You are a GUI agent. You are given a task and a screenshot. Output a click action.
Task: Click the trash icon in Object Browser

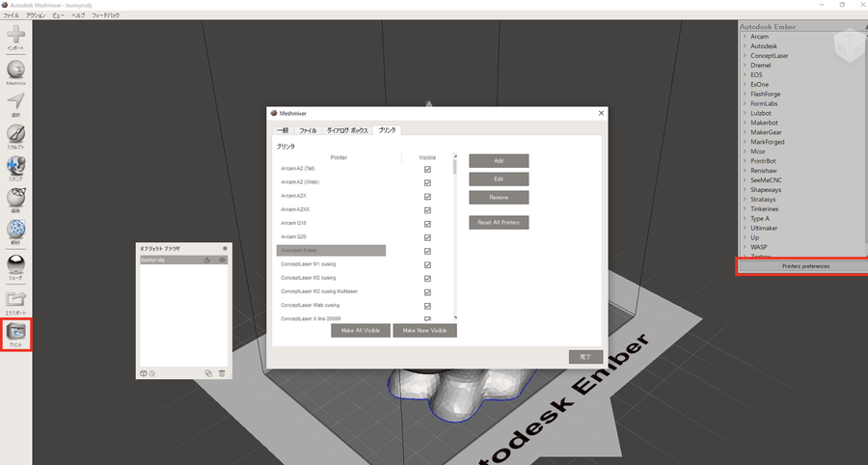coord(222,373)
